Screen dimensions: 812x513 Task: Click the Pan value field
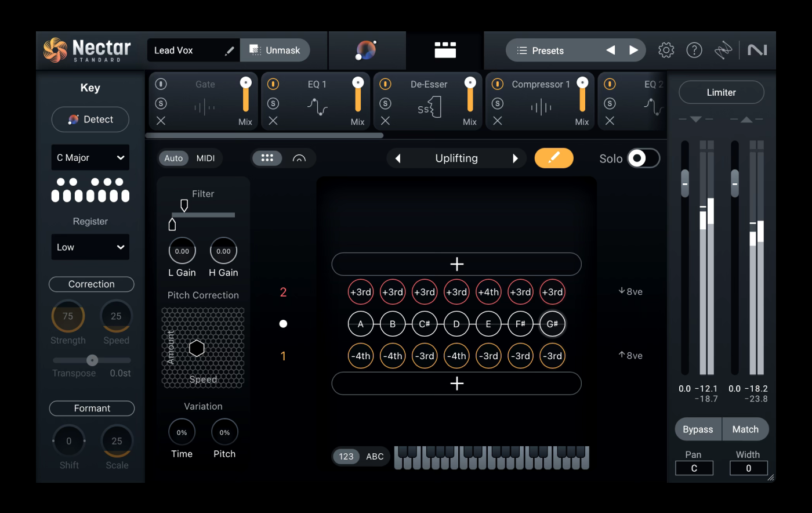[694, 468]
